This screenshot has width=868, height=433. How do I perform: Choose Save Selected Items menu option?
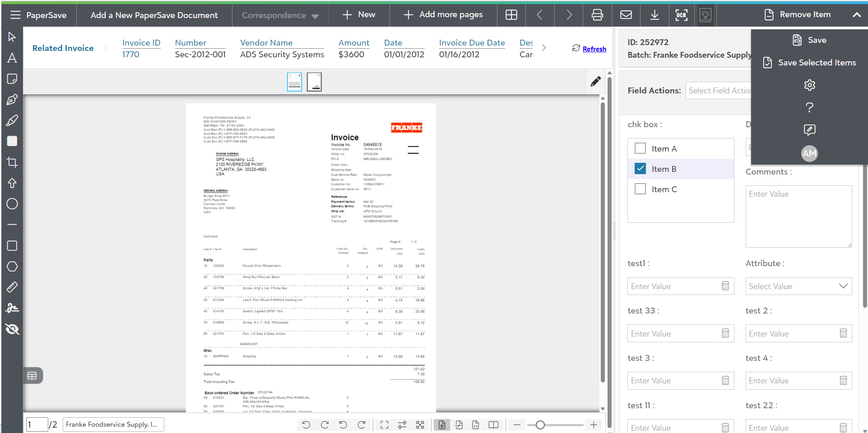(810, 63)
